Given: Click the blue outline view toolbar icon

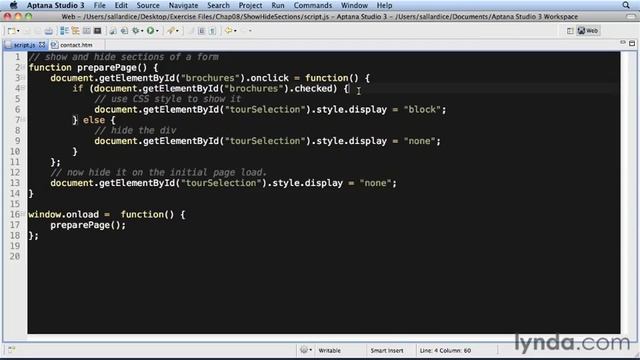Looking at the screenshot, I should point(64,31).
